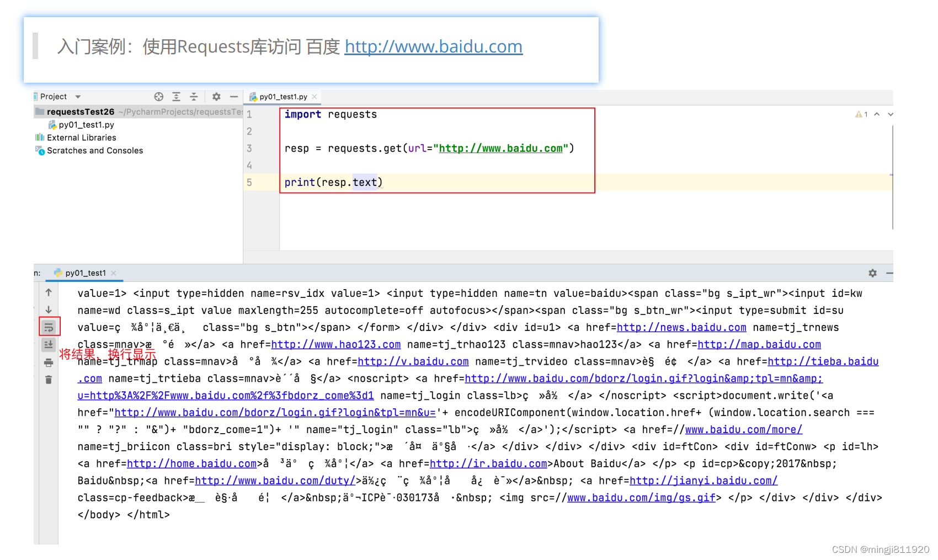The width and height of the screenshot is (938, 560).
Task: Open the Project view dropdown
Action: point(78,97)
